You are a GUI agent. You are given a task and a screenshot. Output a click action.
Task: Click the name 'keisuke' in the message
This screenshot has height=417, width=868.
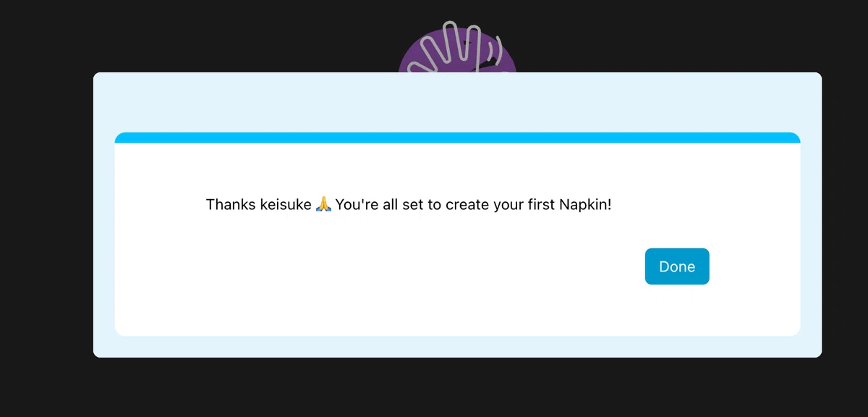286,204
